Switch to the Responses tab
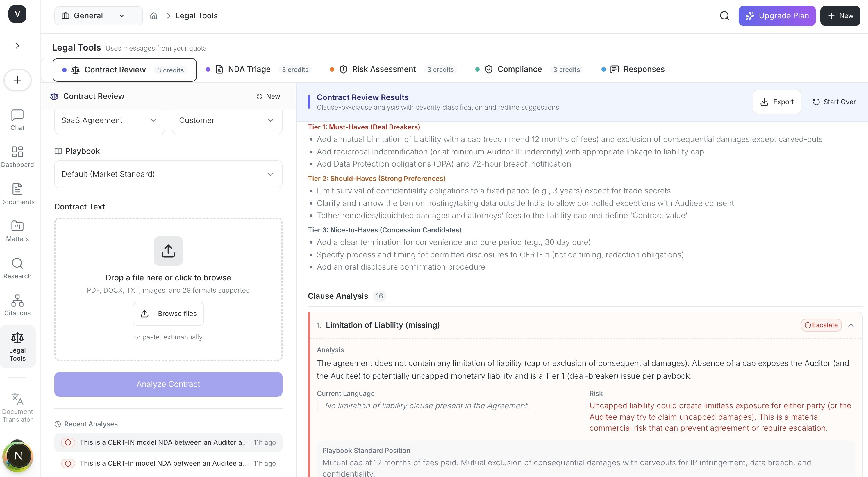The height and width of the screenshot is (477, 868). pyautogui.click(x=633, y=70)
